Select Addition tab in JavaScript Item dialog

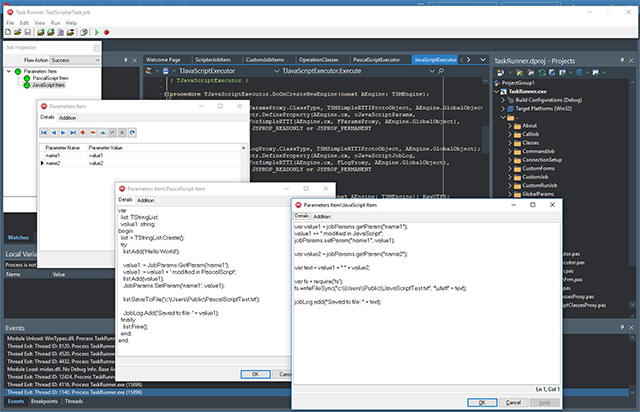pos(322,216)
